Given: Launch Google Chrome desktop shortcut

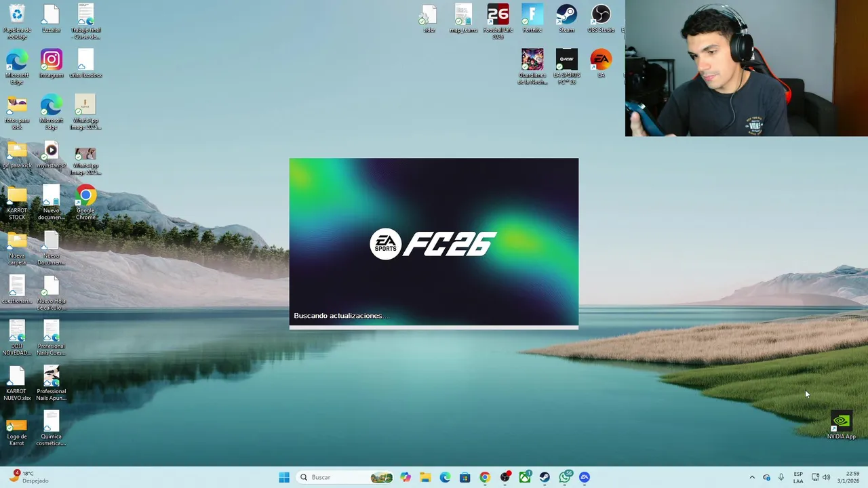Looking at the screenshot, I should (85, 203).
